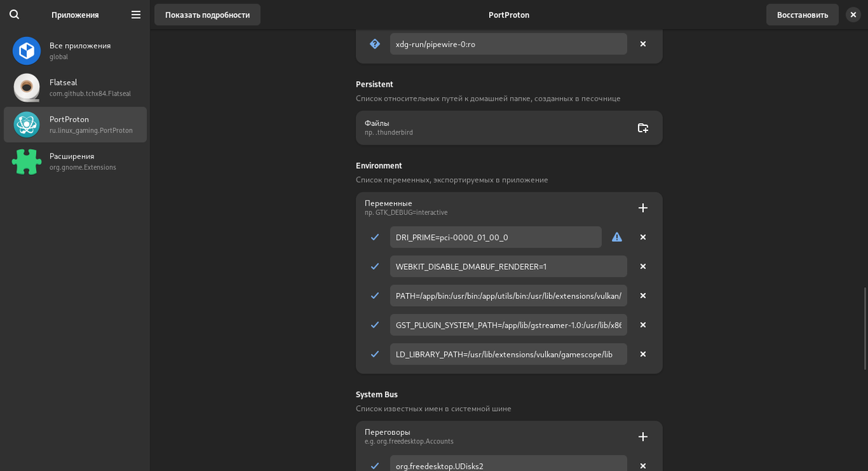Click the Восстановить button
This screenshot has width=868, height=471.
(x=802, y=14)
